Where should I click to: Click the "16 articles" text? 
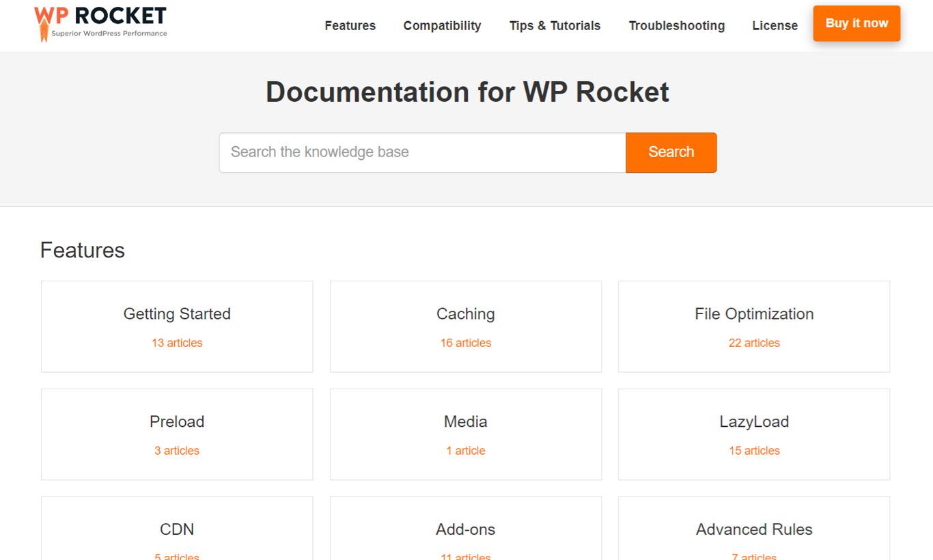[466, 343]
